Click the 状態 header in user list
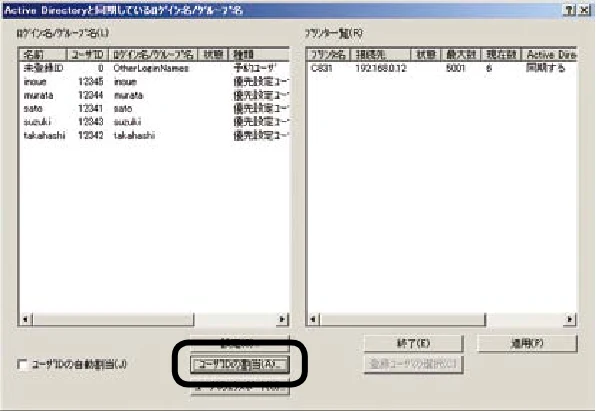The height and width of the screenshot is (411, 596). 213,54
